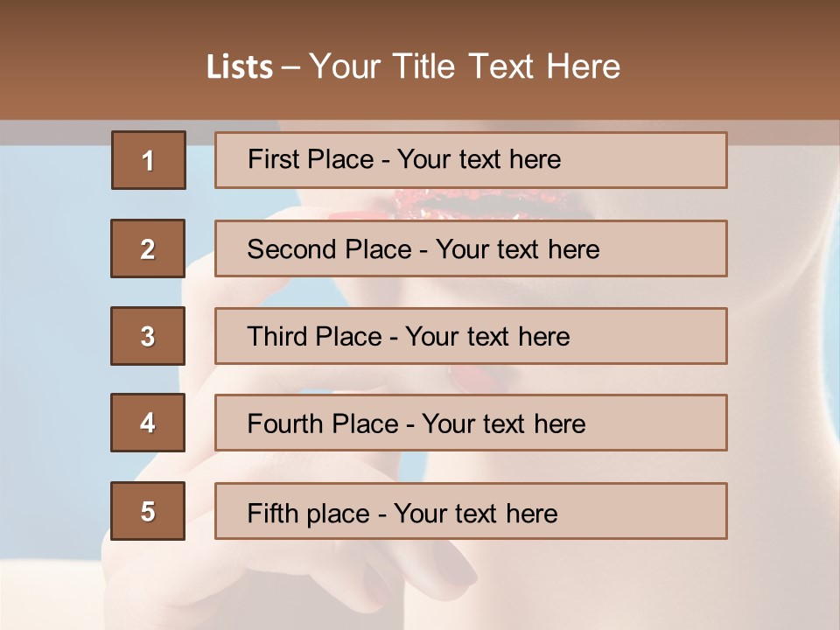
Task: Select the number 2 box
Action: (148, 248)
